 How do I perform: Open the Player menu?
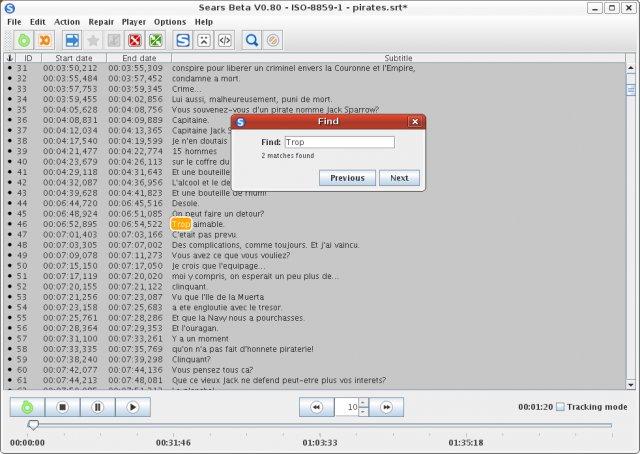point(133,22)
